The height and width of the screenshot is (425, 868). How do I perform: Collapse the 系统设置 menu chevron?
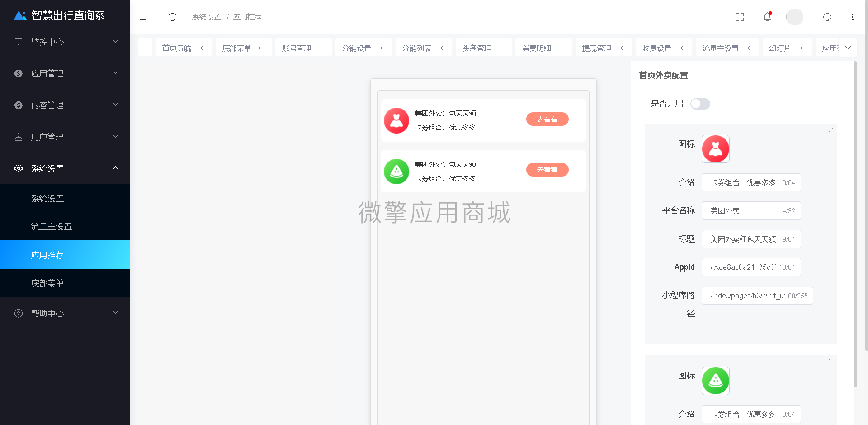coord(115,168)
